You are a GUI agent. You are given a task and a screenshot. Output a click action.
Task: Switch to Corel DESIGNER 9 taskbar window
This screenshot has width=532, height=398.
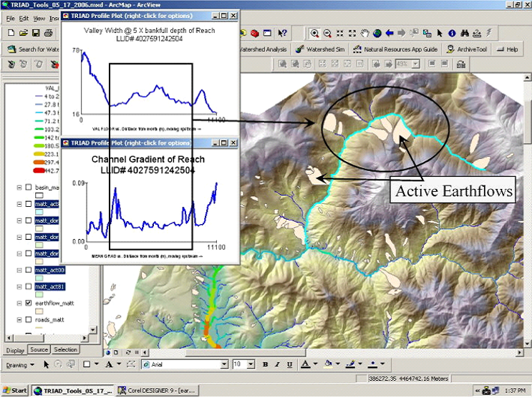158,391
